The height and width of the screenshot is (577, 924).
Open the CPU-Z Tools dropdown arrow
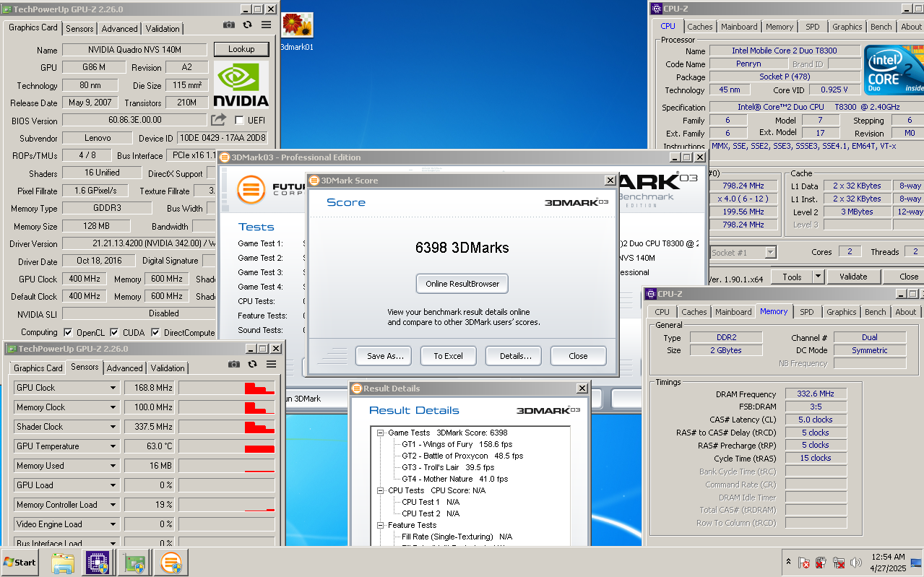(x=818, y=277)
